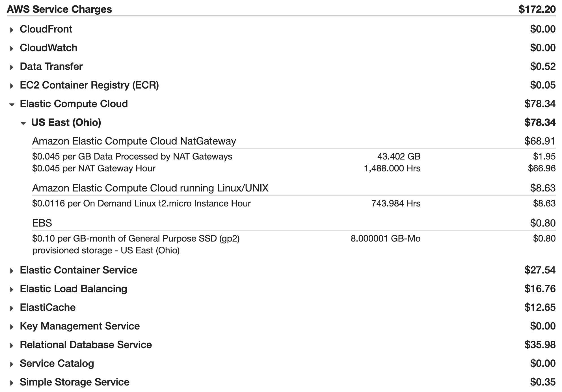This screenshot has width=562, height=392.
Task: Click the AWS Service Charges header
Action: pos(59,9)
